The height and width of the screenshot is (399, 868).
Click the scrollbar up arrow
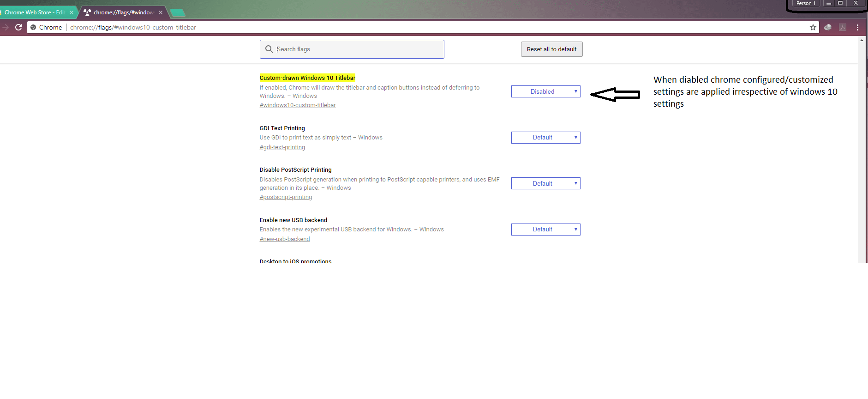click(x=862, y=40)
